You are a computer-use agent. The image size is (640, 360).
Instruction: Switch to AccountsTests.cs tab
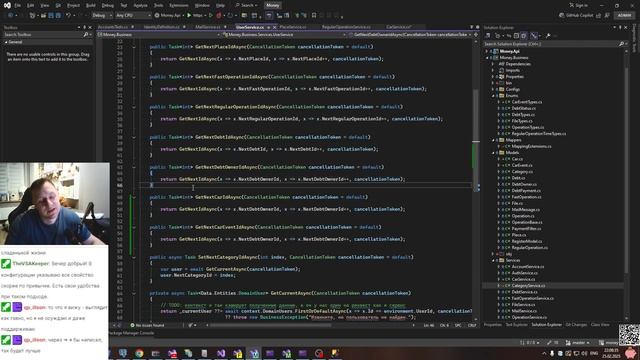[x=113, y=27]
